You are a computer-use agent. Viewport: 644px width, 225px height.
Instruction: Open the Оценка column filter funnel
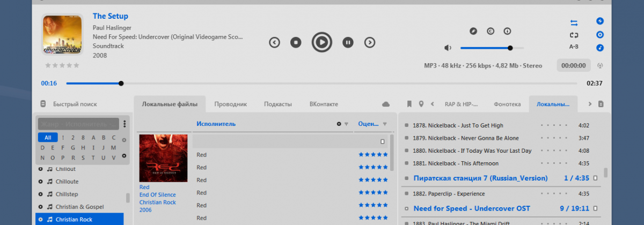[x=385, y=124]
